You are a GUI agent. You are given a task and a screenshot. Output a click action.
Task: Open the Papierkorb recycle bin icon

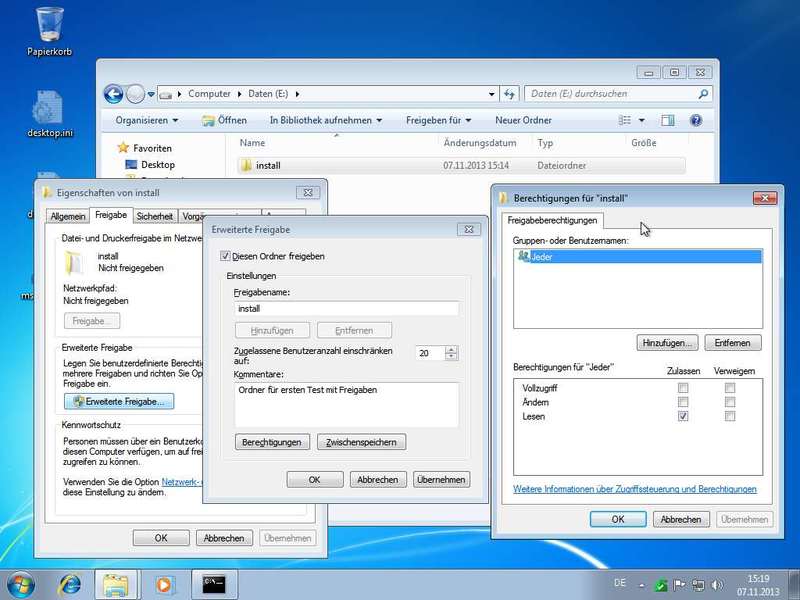point(49,25)
